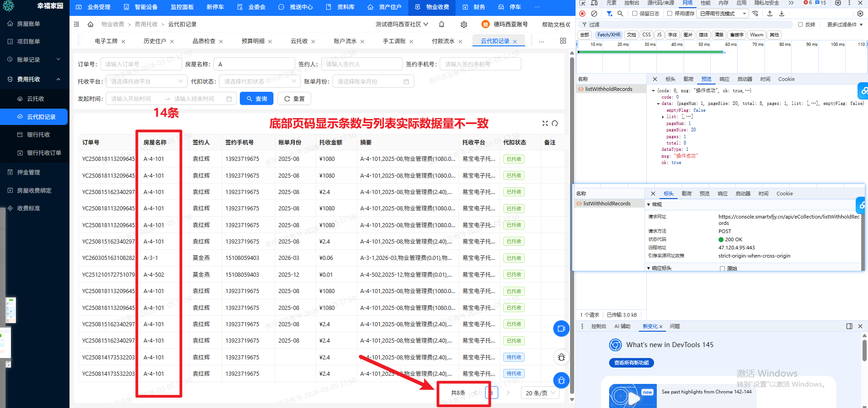Open network panel settings gear
This screenshot has height=408, width=868.
click(x=860, y=14)
